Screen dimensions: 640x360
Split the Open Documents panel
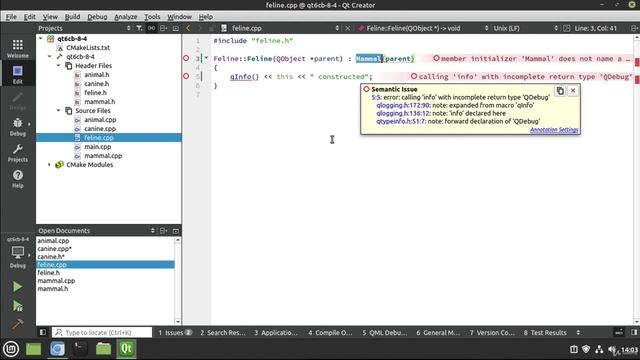163,231
